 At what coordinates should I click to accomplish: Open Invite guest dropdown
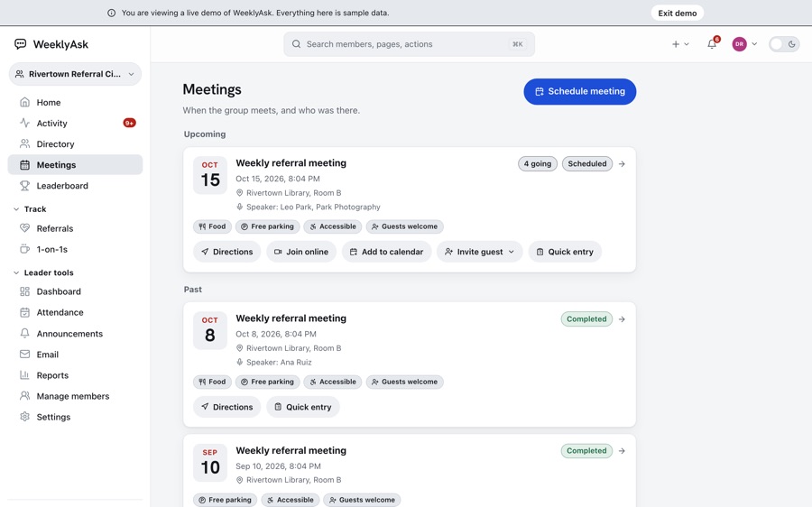480,252
